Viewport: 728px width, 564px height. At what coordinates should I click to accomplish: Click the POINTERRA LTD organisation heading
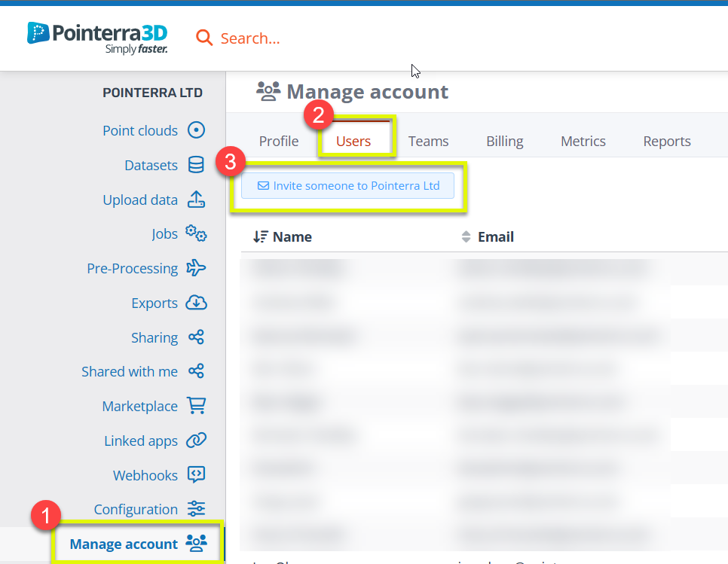point(152,93)
